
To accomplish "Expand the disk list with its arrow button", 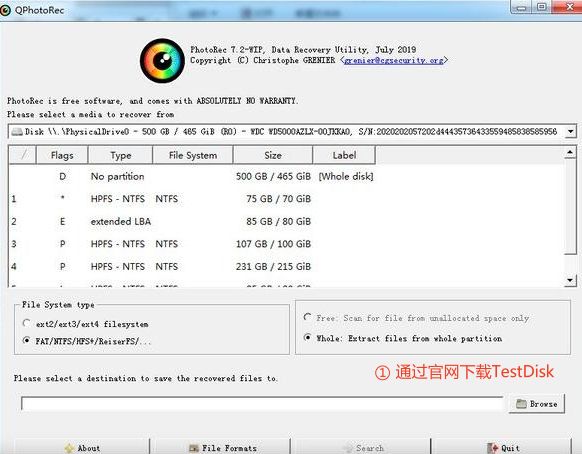I will tap(570, 132).
